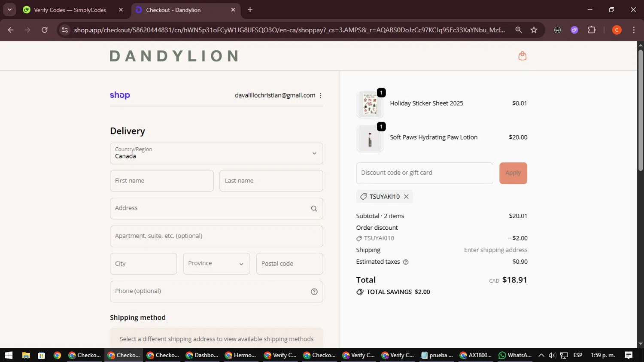Click the Apartment, suite field

pyautogui.click(x=216, y=237)
